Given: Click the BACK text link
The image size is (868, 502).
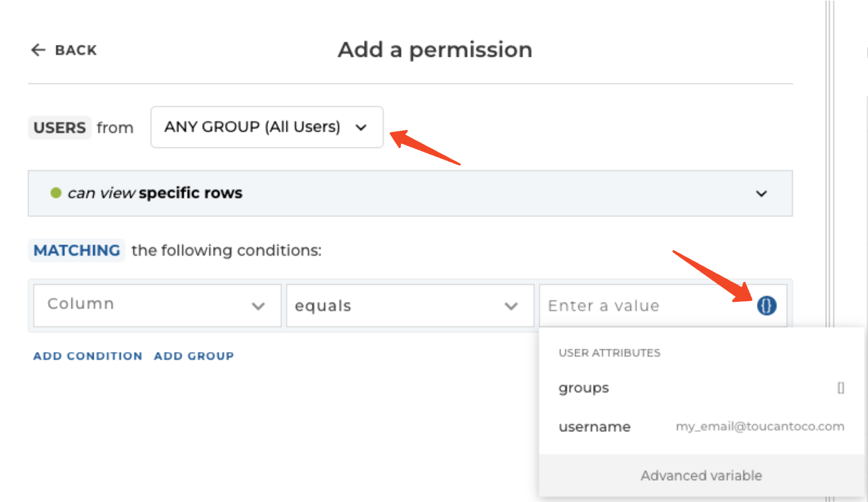Looking at the screenshot, I should (x=75, y=50).
